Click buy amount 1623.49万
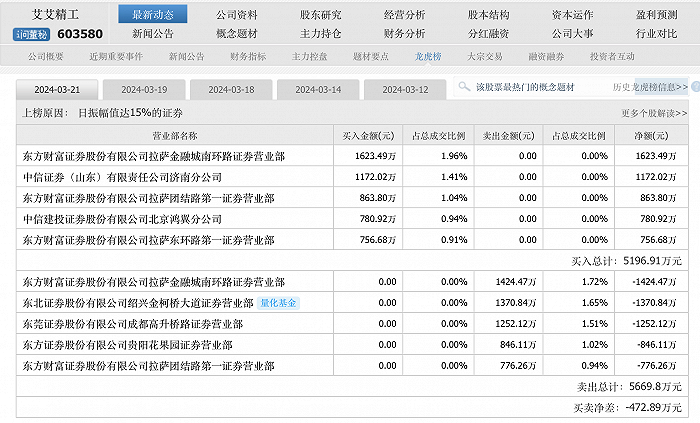 pyautogui.click(x=375, y=156)
